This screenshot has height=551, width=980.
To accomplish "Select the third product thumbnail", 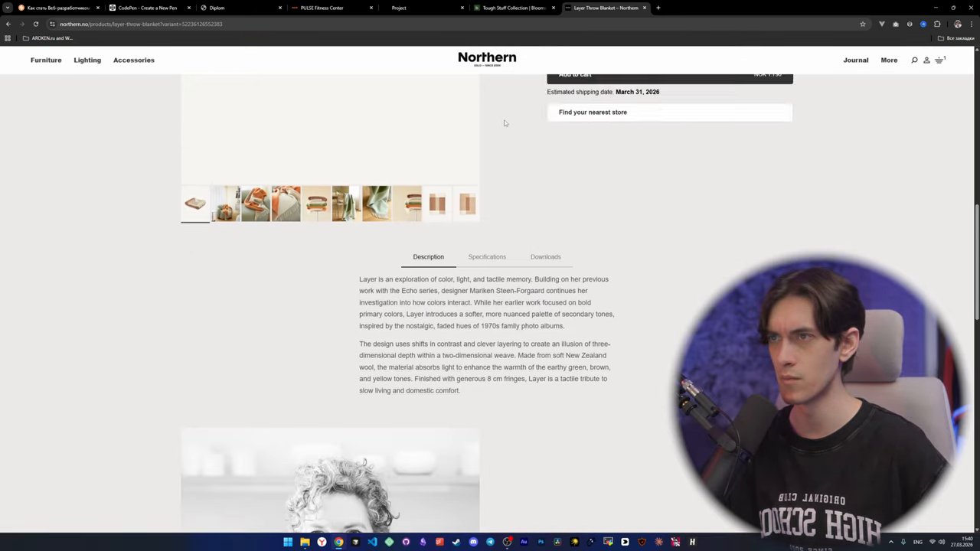I will click(x=256, y=204).
